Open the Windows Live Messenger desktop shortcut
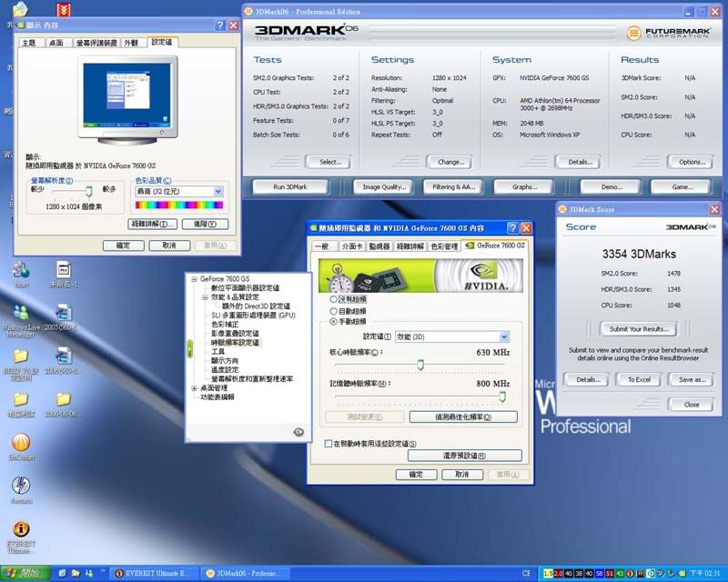This screenshot has width=728, height=582. point(21,320)
